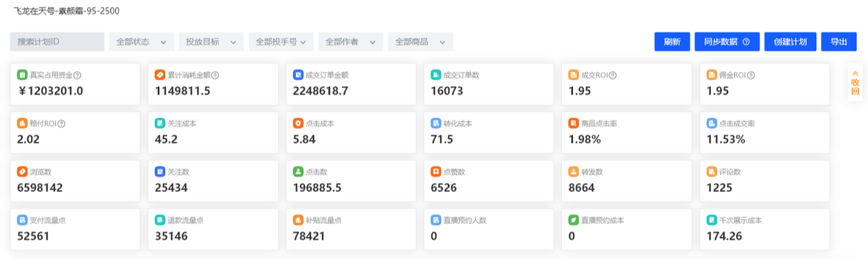Click the 直播预约成本 leaf icon
Screen dimensions: 868x259
click(574, 220)
